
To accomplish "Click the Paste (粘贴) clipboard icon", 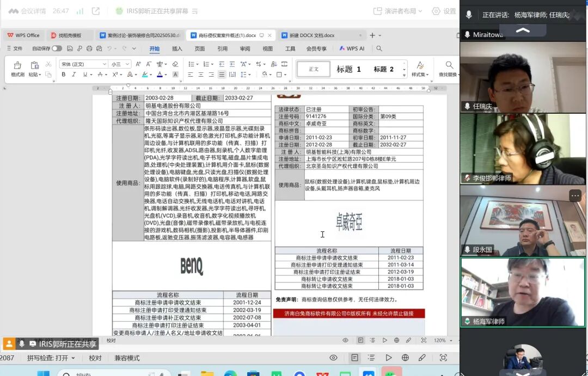I will (x=34, y=66).
